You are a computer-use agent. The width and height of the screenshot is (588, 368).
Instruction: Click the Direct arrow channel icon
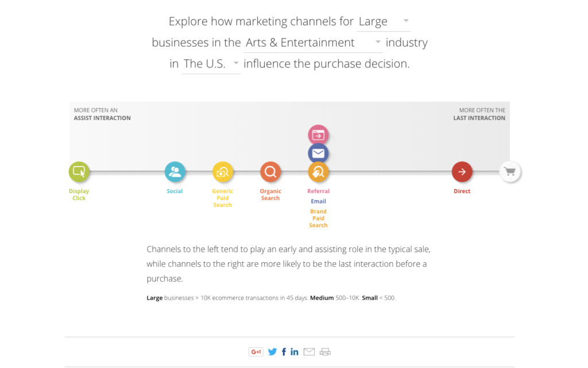click(462, 171)
